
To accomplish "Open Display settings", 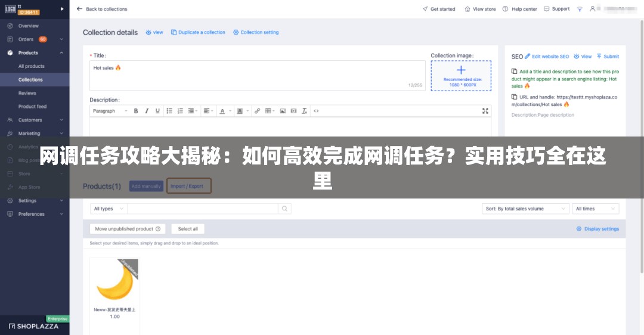I will pyautogui.click(x=597, y=229).
